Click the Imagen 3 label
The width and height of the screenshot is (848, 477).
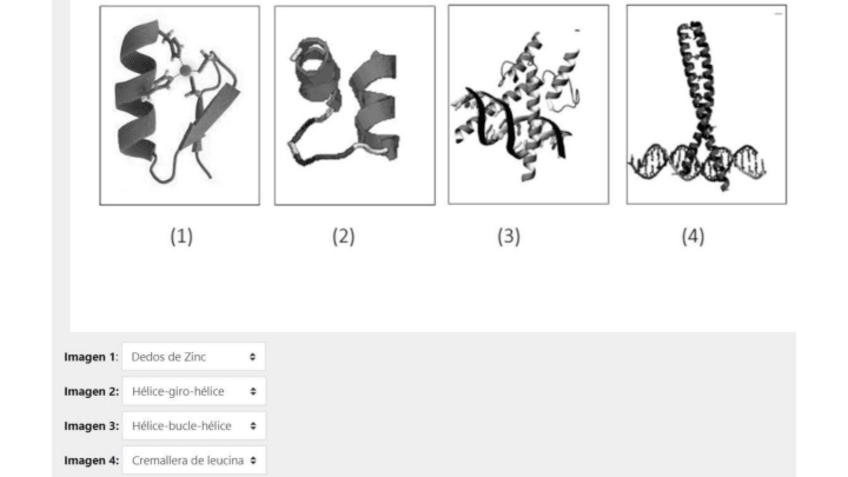[x=91, y=426]
